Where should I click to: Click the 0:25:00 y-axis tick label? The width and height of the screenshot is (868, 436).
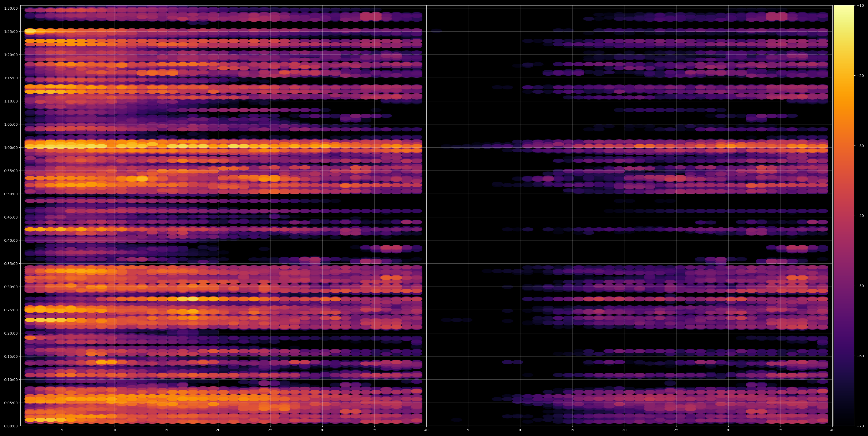click(11, 310)
